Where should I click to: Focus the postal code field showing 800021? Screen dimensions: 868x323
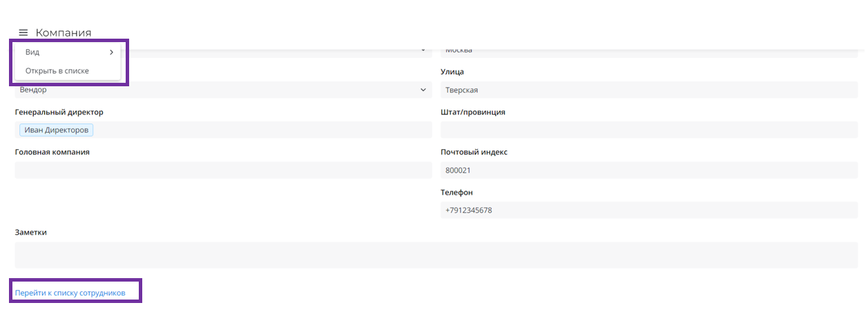(x=649, y=170)
